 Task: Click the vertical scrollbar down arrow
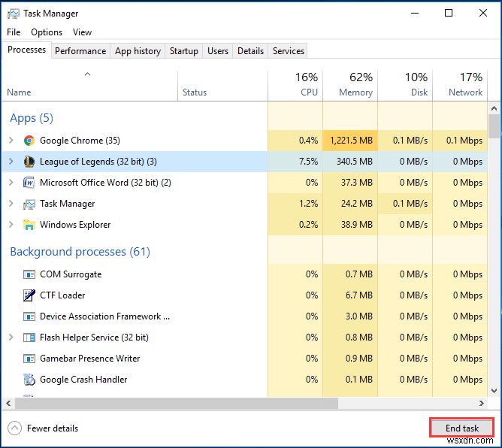point(494,391)
